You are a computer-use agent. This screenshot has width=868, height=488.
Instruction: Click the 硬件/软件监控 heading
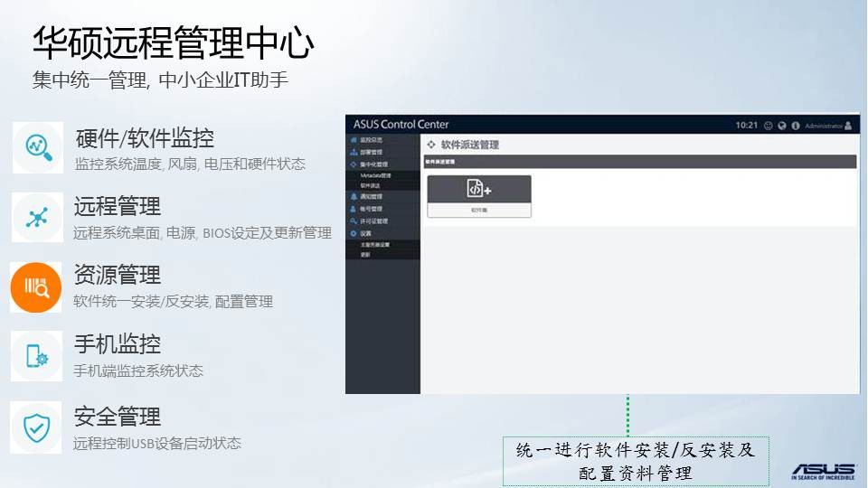(145, 138)
